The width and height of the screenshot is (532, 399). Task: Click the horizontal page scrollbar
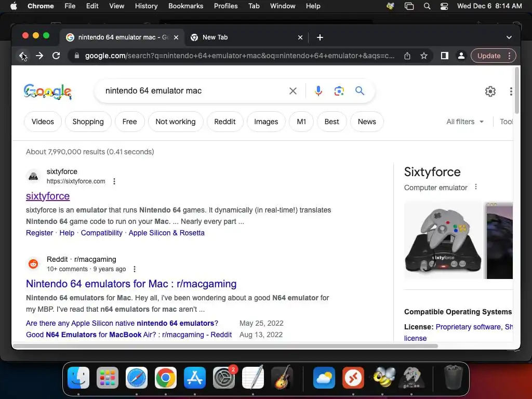(225, 346)
